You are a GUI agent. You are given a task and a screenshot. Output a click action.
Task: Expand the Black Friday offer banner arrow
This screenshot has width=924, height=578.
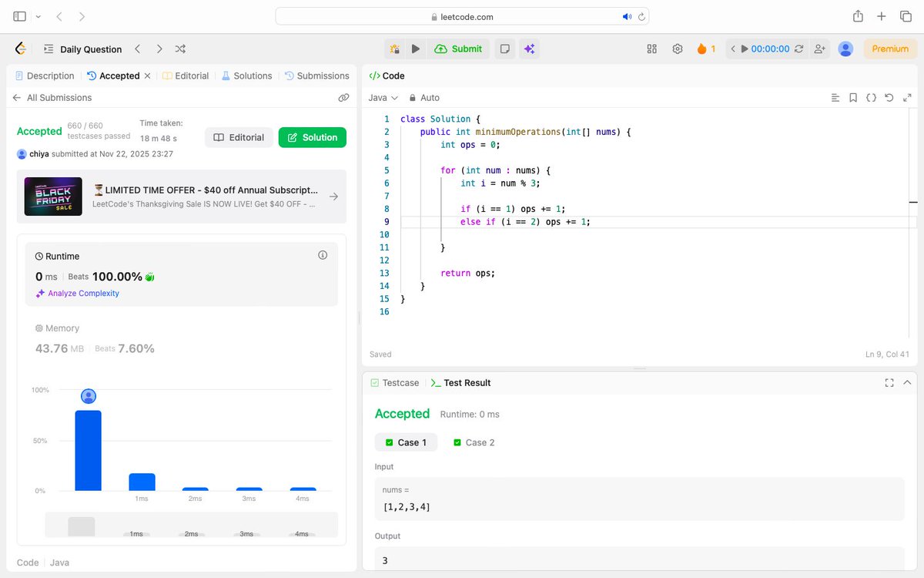(x=333, y=197)
